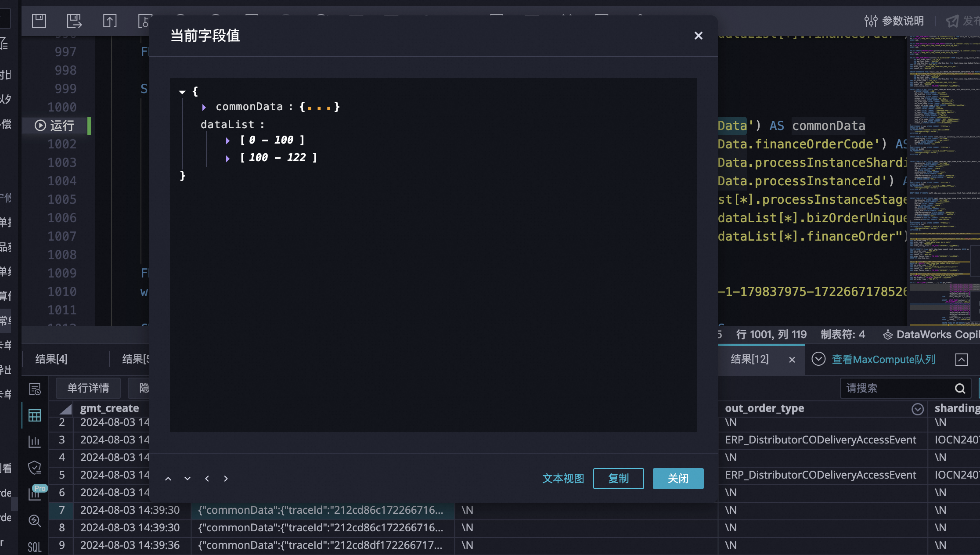Open out_order_type column dropdown
Viewport: 980px width, 555px height.
coord(917,409)
